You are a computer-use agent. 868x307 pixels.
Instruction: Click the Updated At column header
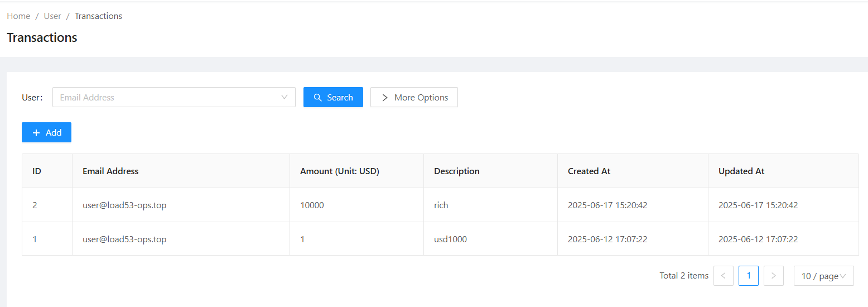741,171
